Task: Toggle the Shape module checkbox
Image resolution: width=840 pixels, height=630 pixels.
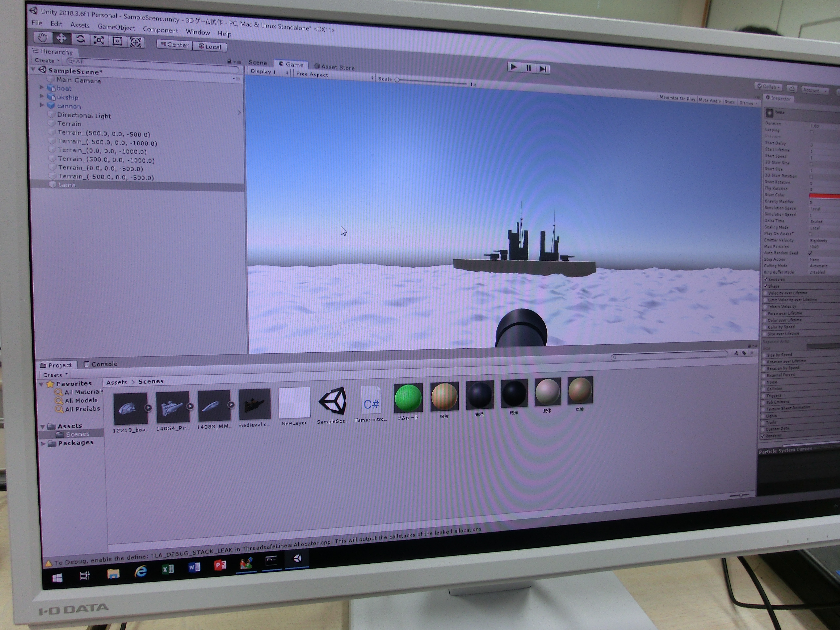Action: pyautogui.click(x=766, y=286)
